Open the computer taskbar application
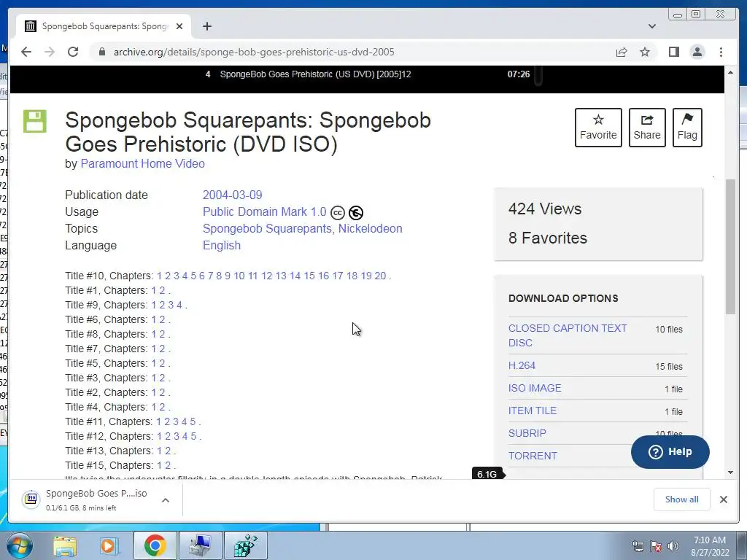Screen dimensions: 747x560 [x=200, y=545]
